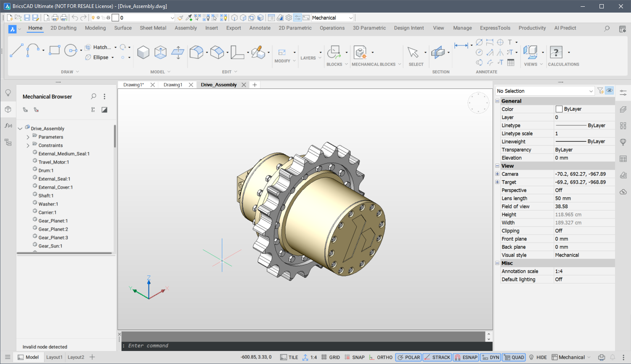Switch to the Drawing1 document tab
Viewport: 631px width, 364px height.
tap(173, 85)
